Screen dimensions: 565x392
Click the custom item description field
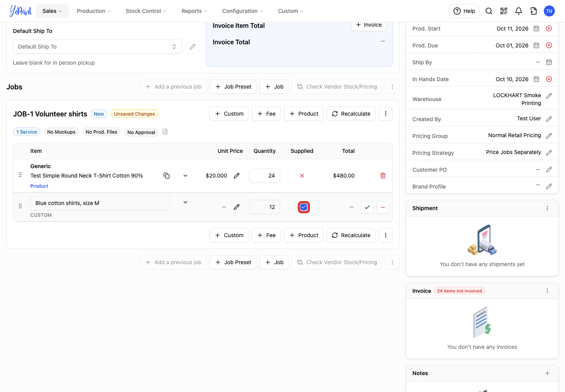100,203
